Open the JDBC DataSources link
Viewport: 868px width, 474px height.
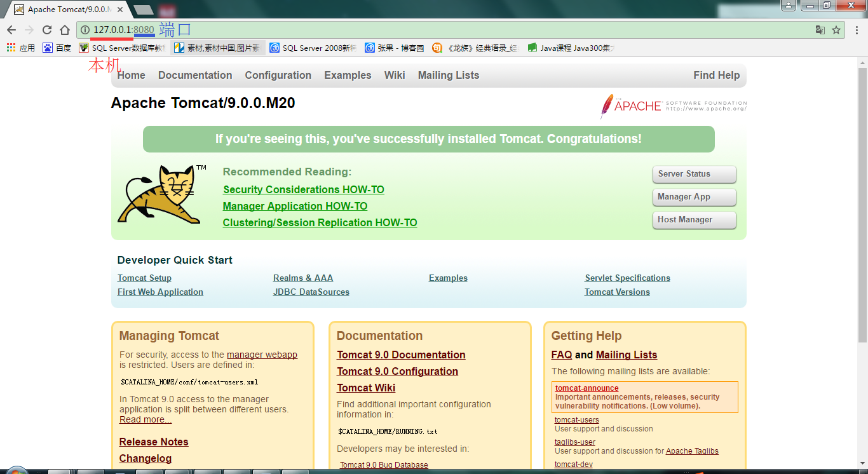click(x=311, y=292)
